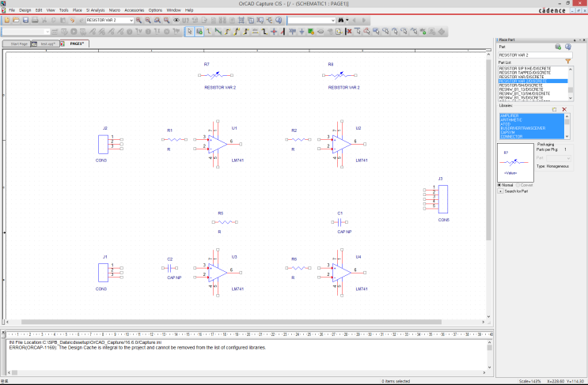Click the Help question mark toolbar icon
588x385 pixels.
pos(279,20)
